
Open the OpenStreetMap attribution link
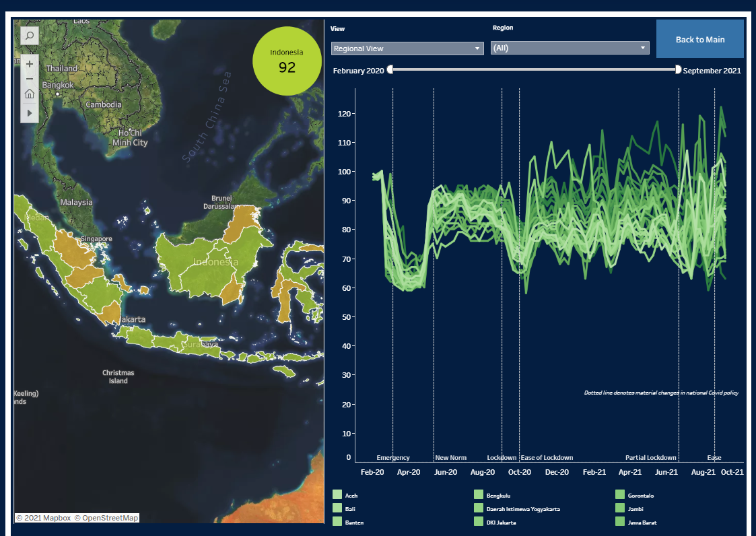tap(109, 517)
